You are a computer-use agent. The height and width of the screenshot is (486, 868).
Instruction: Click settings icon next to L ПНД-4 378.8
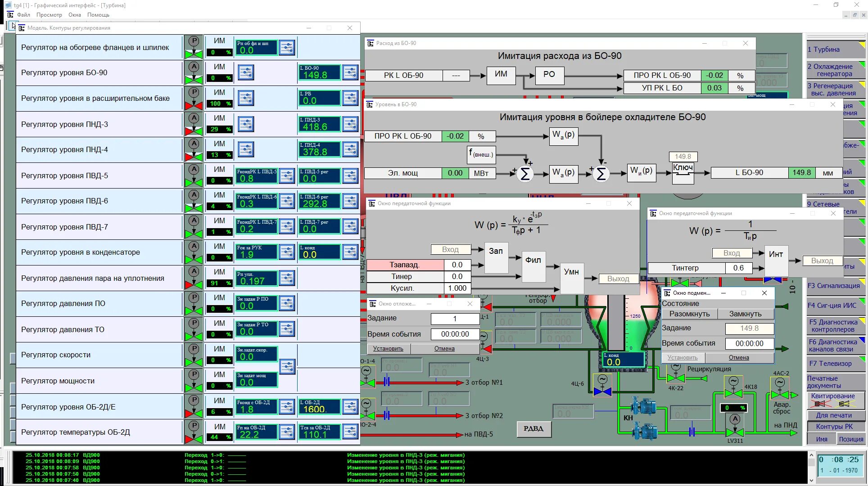coord(350,149)
